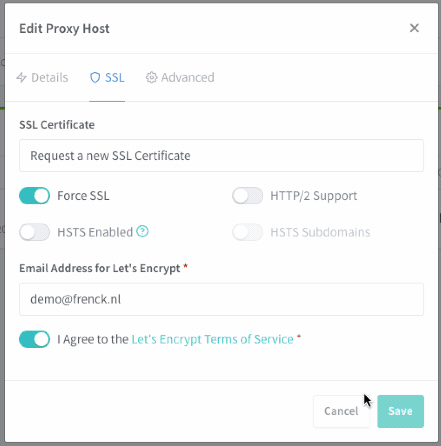Turn on HSTS Enabled switch
Image resolution: width=441 pixels, height=446 pixels.
(34, 232)
